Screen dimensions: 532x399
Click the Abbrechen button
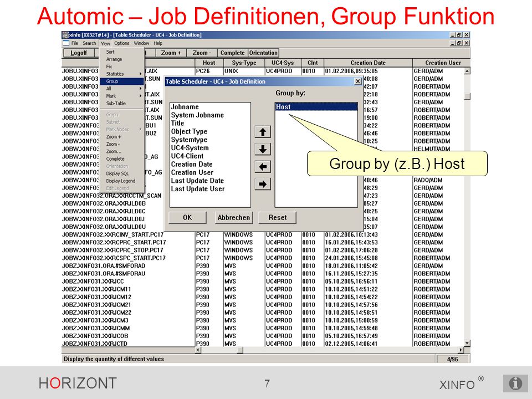(234, 217)
